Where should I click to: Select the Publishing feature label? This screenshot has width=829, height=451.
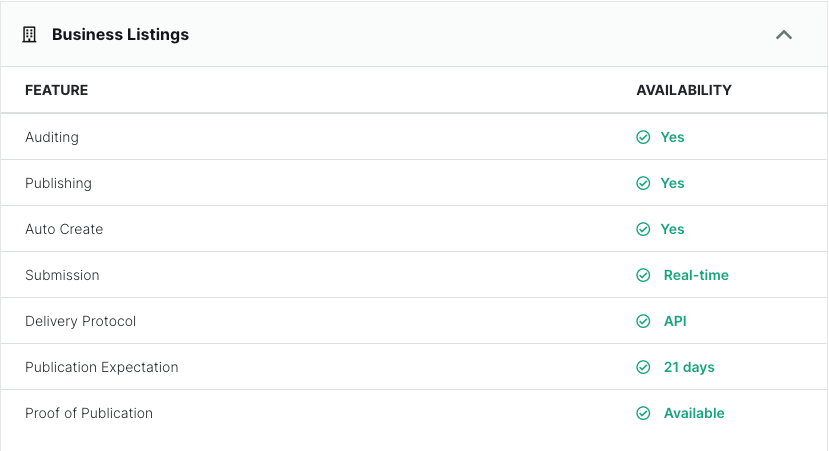[x=58, y=183]
